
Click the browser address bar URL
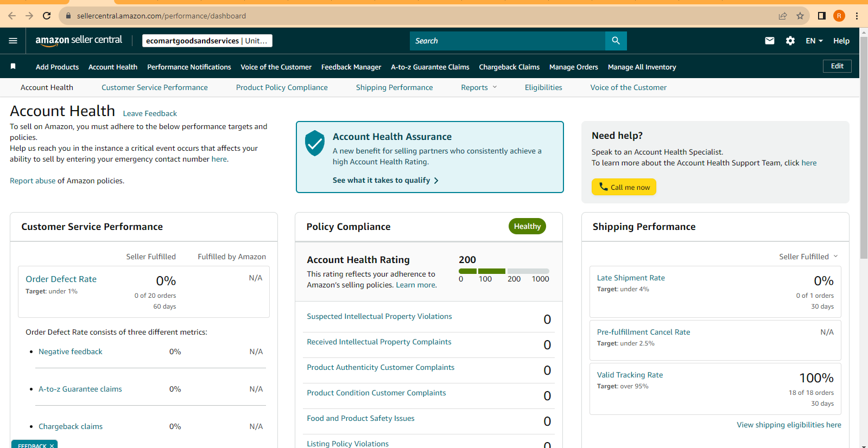161,16
